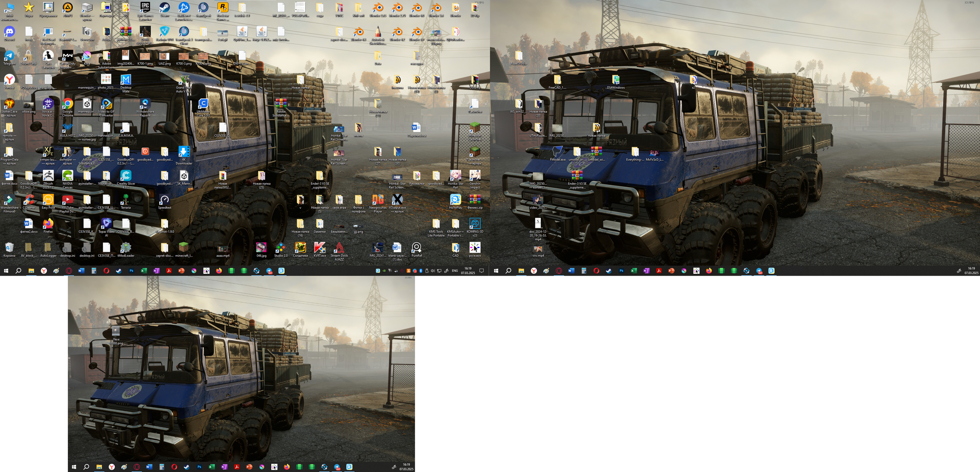Select the KOMPAS-3D v23 shortcut
The width and height of the screenshot is (980, 472).
475,228
